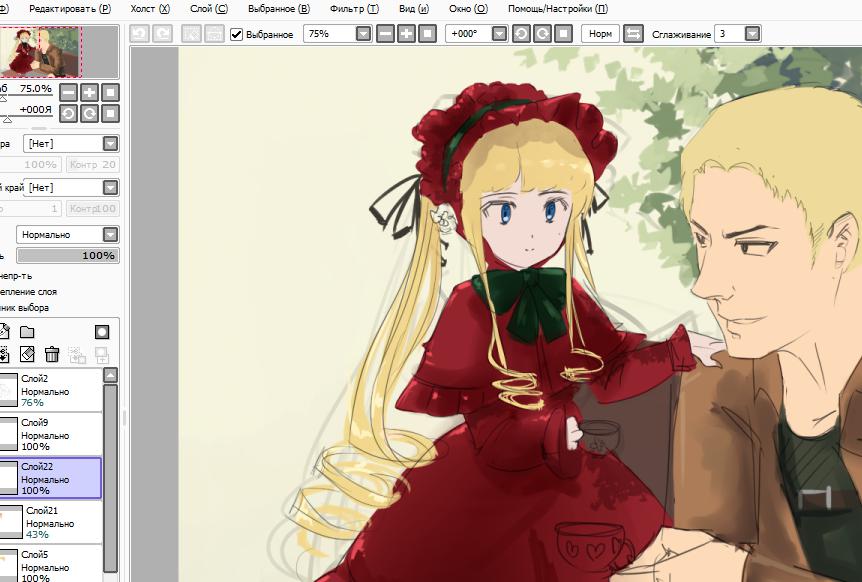Click the layer list scroll up arrow

pos(110,376)
